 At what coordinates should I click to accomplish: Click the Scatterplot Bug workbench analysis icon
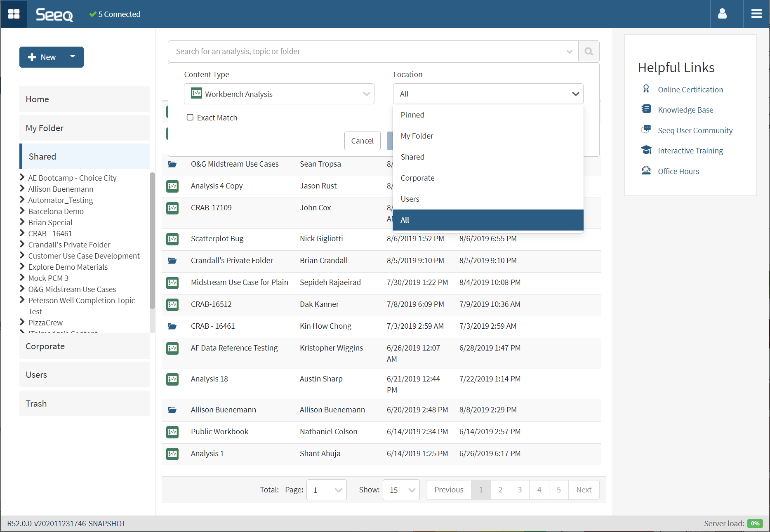click(x=172, y=239)
